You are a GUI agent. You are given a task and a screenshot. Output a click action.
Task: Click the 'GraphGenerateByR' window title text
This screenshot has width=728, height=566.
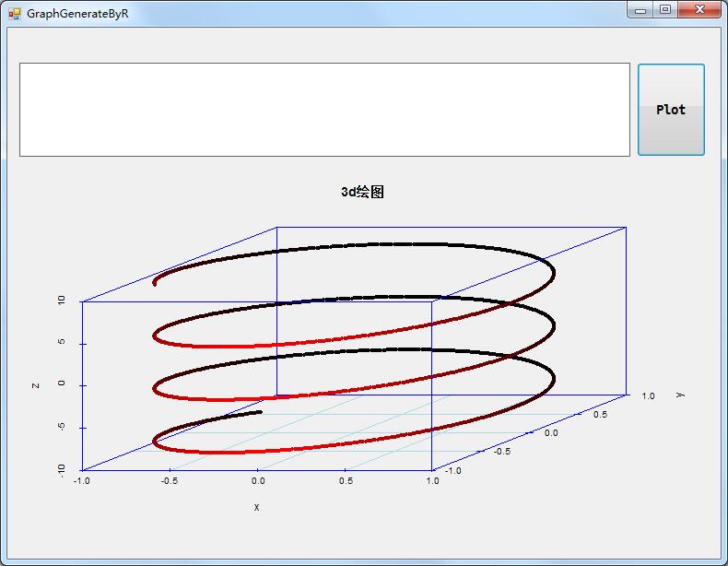77,14
